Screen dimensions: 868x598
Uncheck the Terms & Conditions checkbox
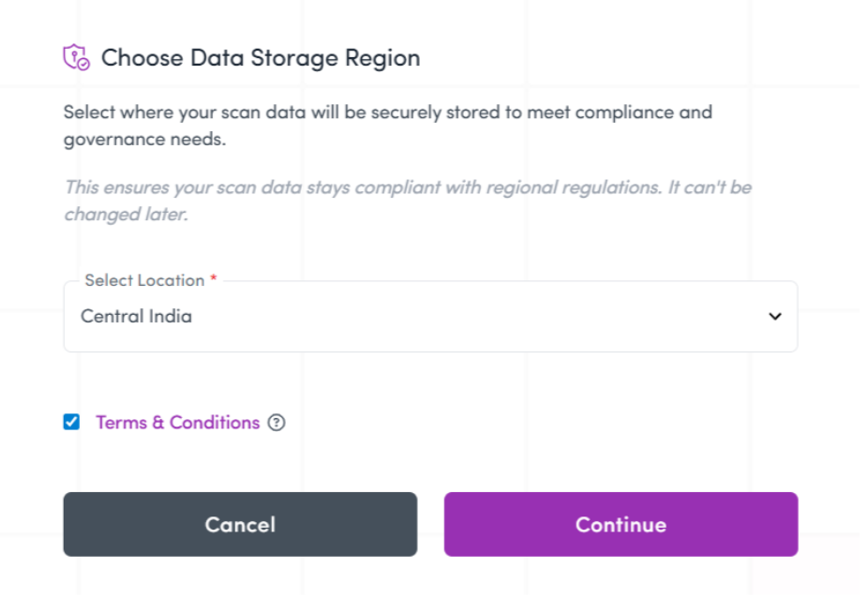[71, 422]
